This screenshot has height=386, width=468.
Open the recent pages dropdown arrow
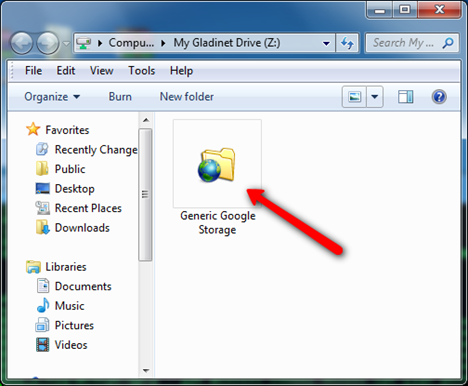click(x=66, y=44)
